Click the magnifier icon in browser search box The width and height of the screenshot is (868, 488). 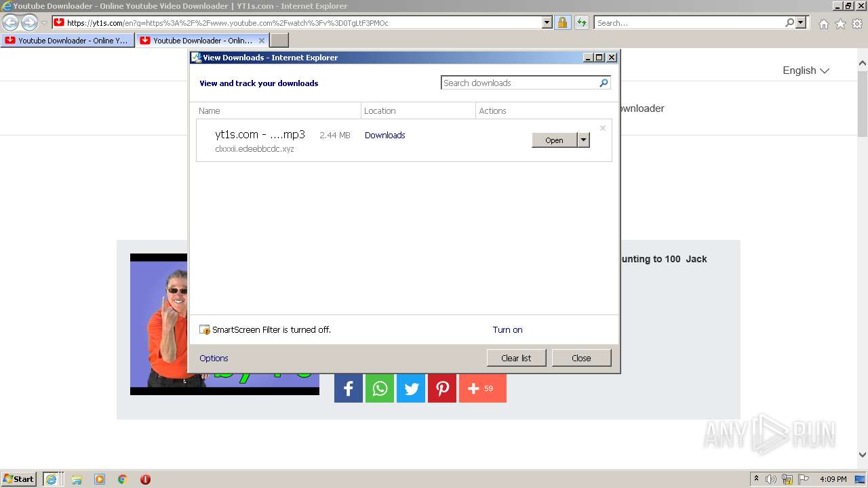(789, 22)
